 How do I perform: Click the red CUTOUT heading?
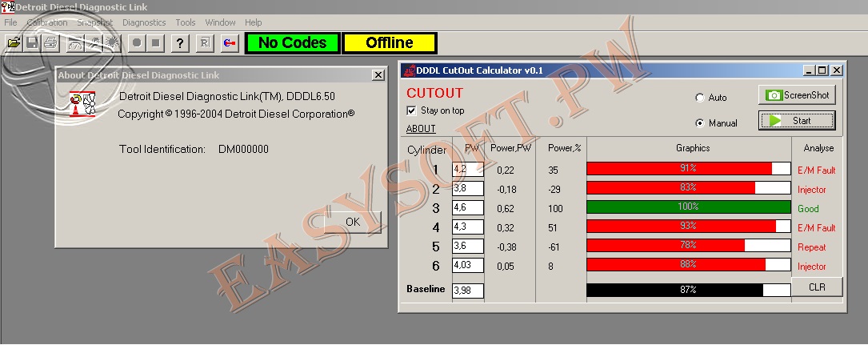coord(434,93)
